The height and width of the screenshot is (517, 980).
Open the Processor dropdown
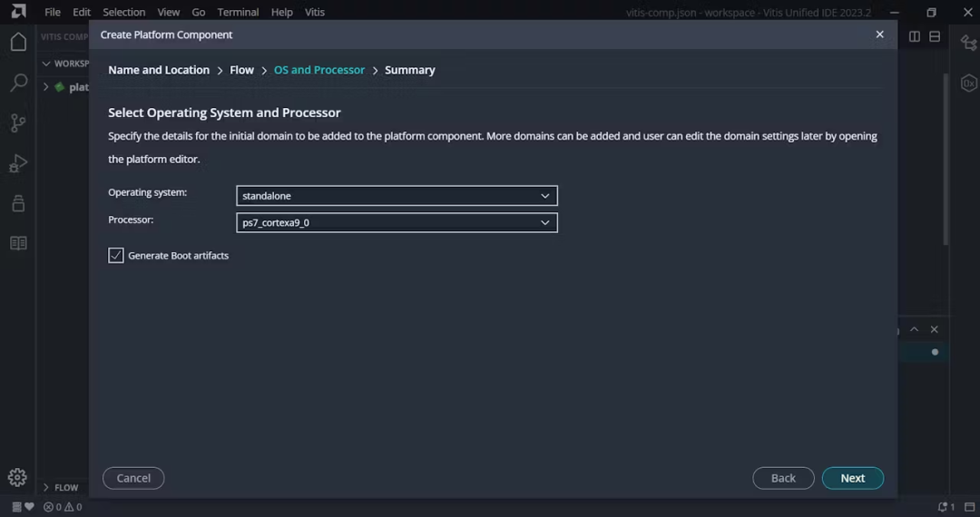[397, 222]
